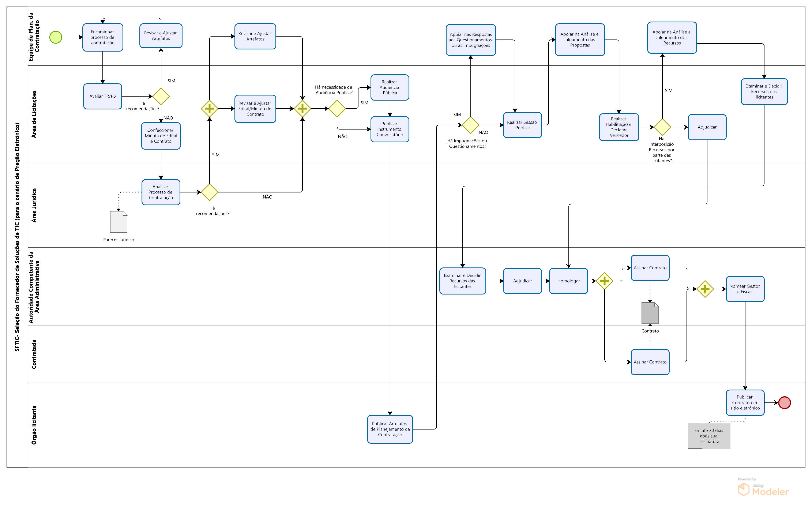Image resolution: width=812 pixels, height=529 pixels.
Task: Select the Homologar task box
Action: click(568, 281)
